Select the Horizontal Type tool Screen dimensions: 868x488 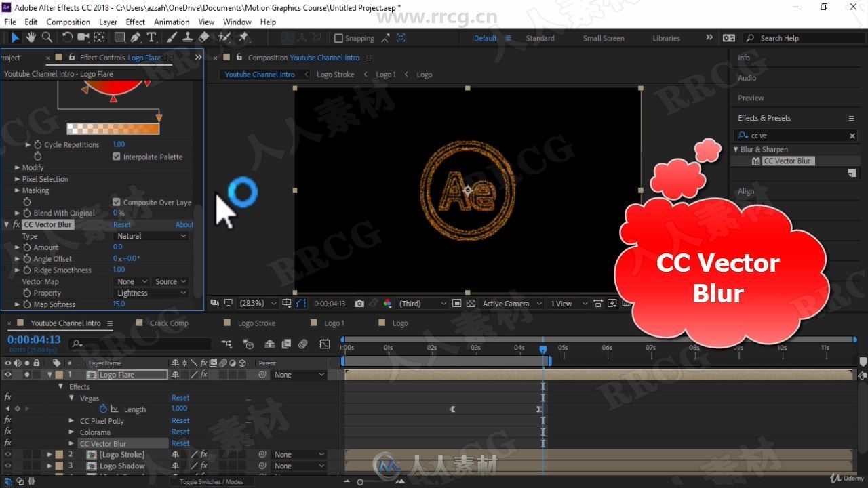point(151,38)
